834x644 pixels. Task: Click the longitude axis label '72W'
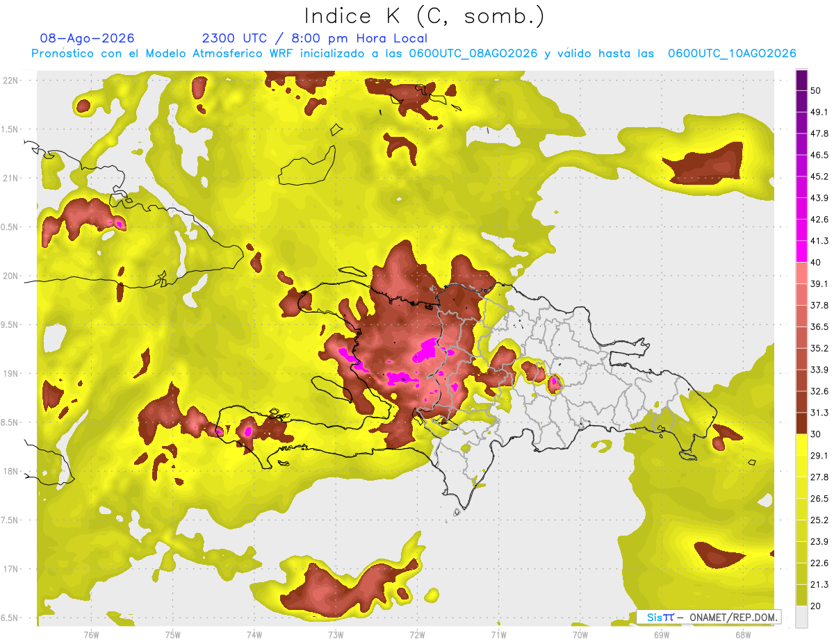pos(417,634)
